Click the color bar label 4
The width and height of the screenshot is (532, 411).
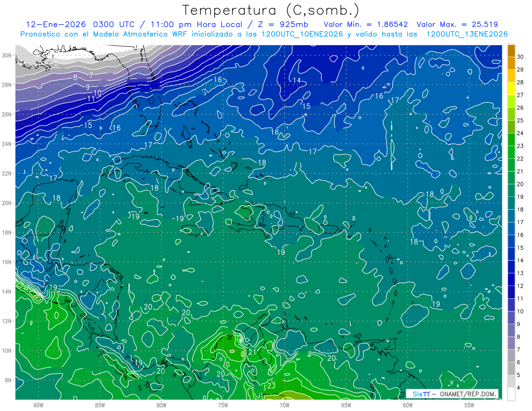click(519, 388)
